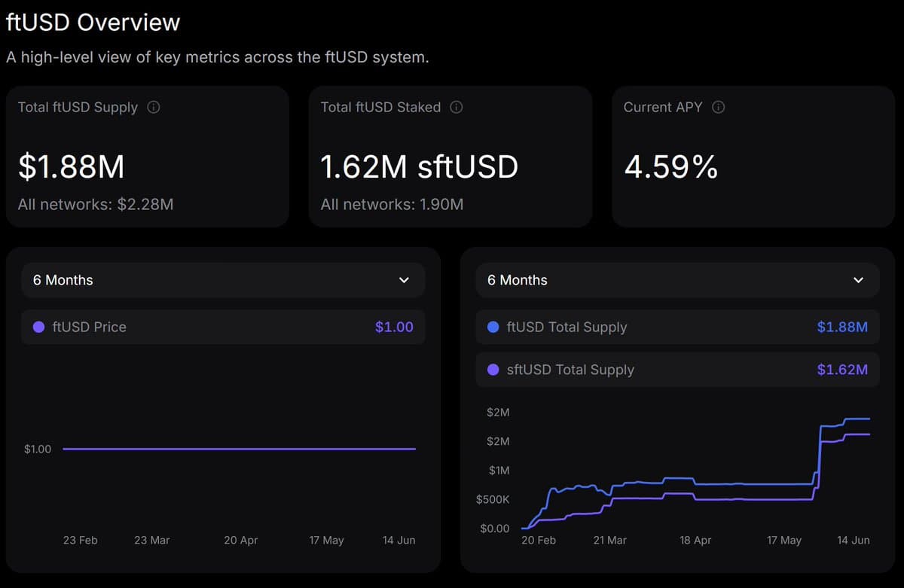Click the $1.00 value in ftUSD Price legend
The width and height of the screenshot is (904, 588).
(x=394, y=327)
